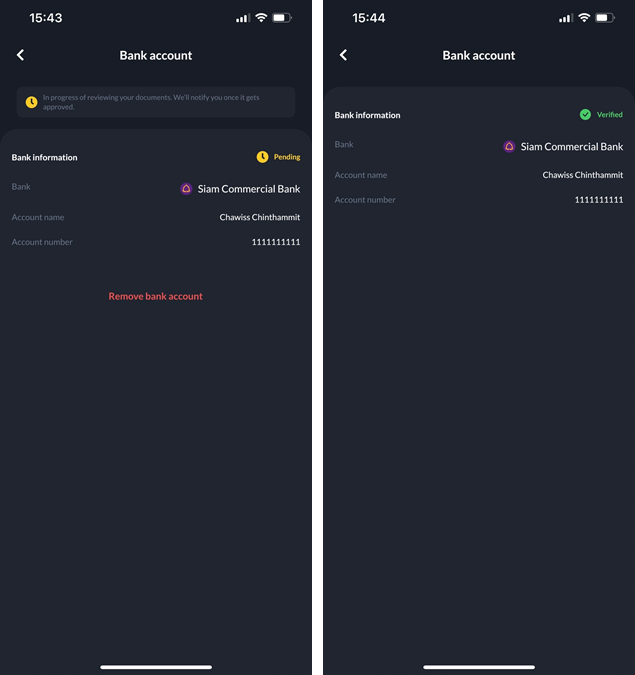635x675 pixels.
Task: Tap the back arrow on the 15:44 screen
Action: point(343,55)
